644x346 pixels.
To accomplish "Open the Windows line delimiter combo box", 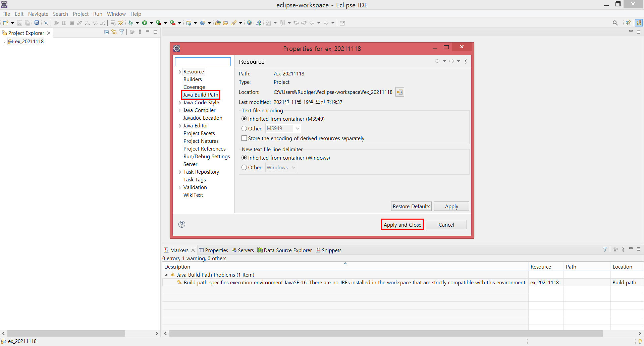I will coord(281,167).
